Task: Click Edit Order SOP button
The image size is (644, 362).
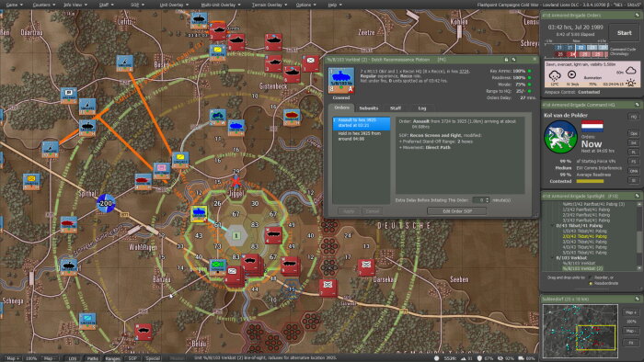Action: coord(456,211)
